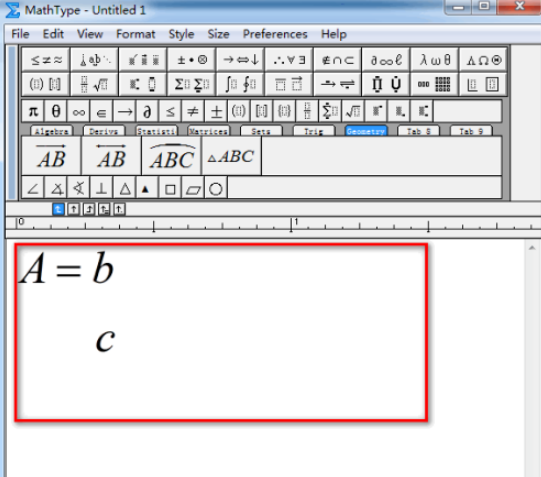Open the fence templates palette

[46, 84]
